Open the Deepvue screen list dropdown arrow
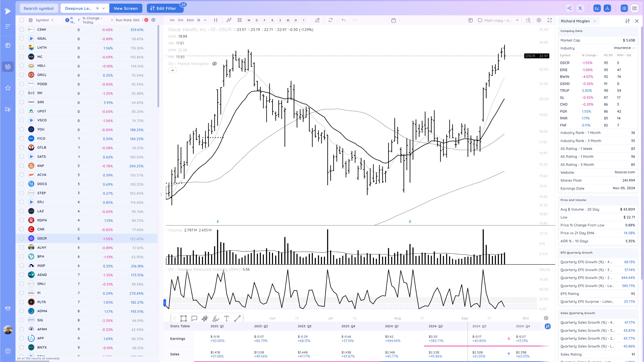This screenshot has height=362, width=644. click(x=104, y=8)
